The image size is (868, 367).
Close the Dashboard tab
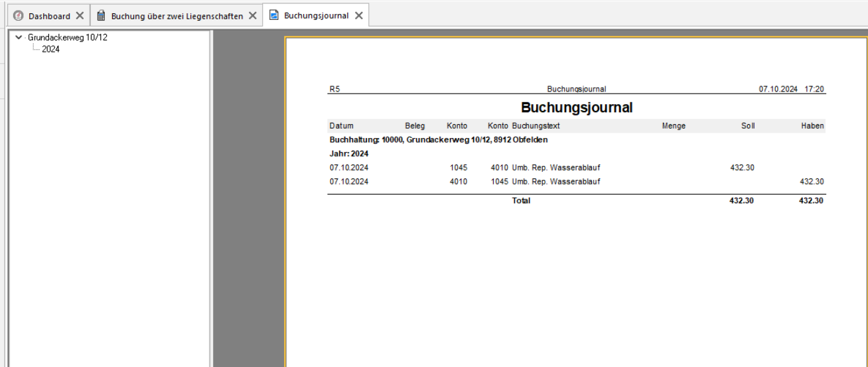[80, 15]
